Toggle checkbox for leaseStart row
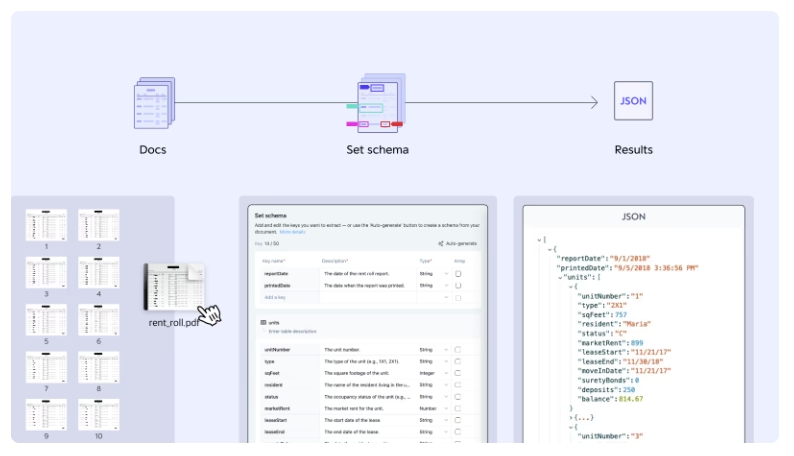The image size is (794, 456). 458,420
